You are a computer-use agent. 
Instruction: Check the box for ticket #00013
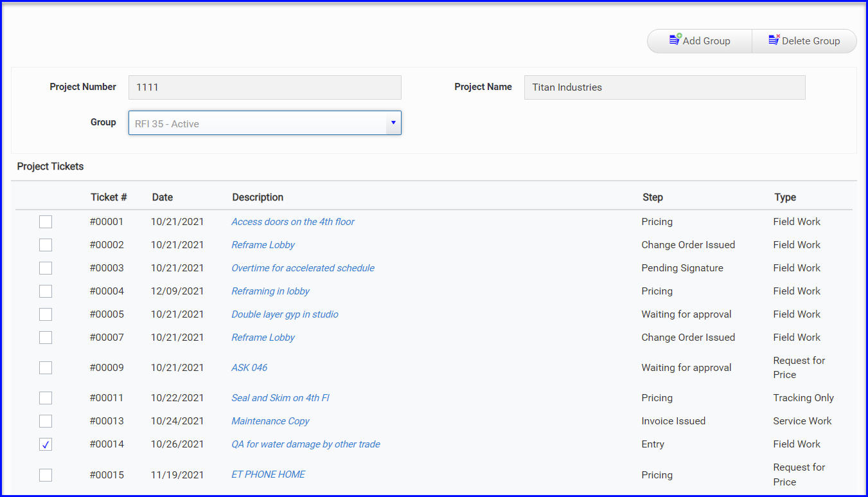coord(46,421)
